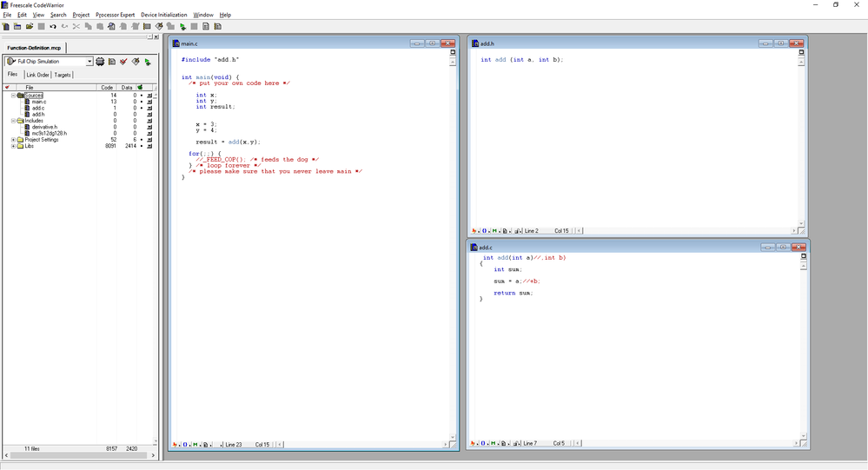The image size is (868, 470).
Task: Click the blue braces functions icon in main.c window
Action: click(185, 445)
